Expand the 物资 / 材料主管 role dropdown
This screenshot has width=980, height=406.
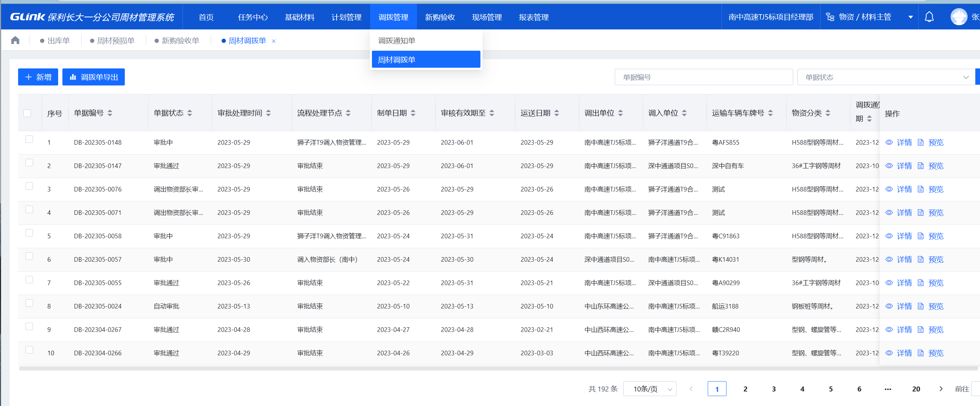[x=911, y=17]
